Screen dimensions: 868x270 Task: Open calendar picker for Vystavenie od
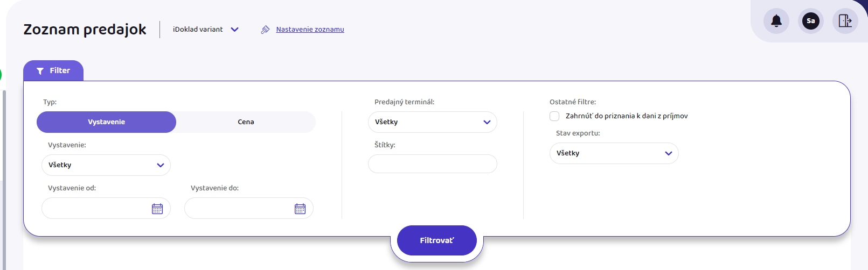[157, 209]
